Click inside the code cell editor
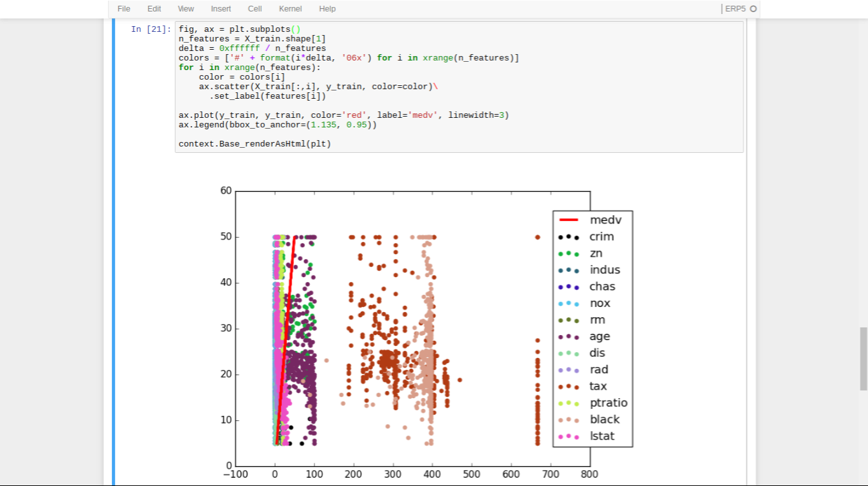 click(459, 87)
